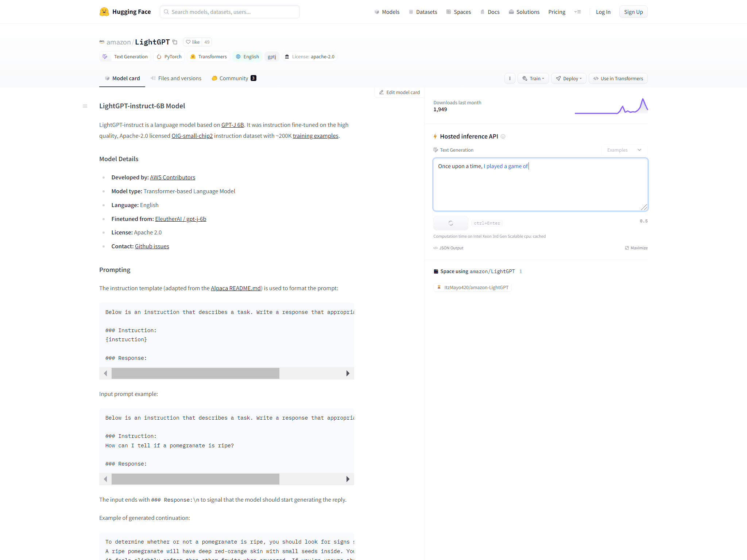Click the downloads last month chart
Image resolution: width=747 pixels, height=560 pixels.
[x=611, y=106]
